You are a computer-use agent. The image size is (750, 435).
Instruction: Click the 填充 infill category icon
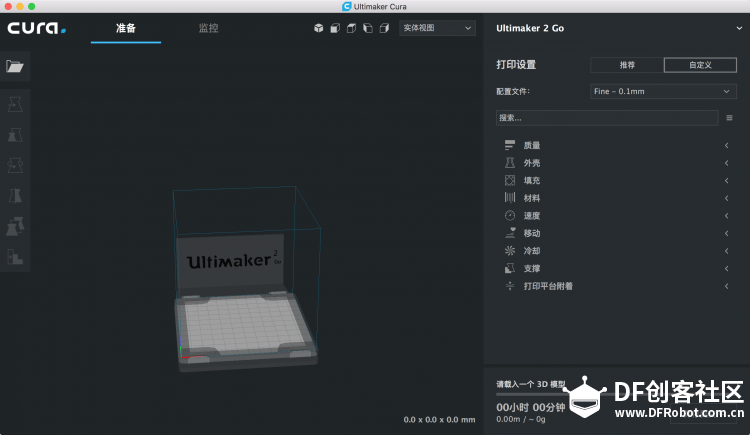[510, 180]
